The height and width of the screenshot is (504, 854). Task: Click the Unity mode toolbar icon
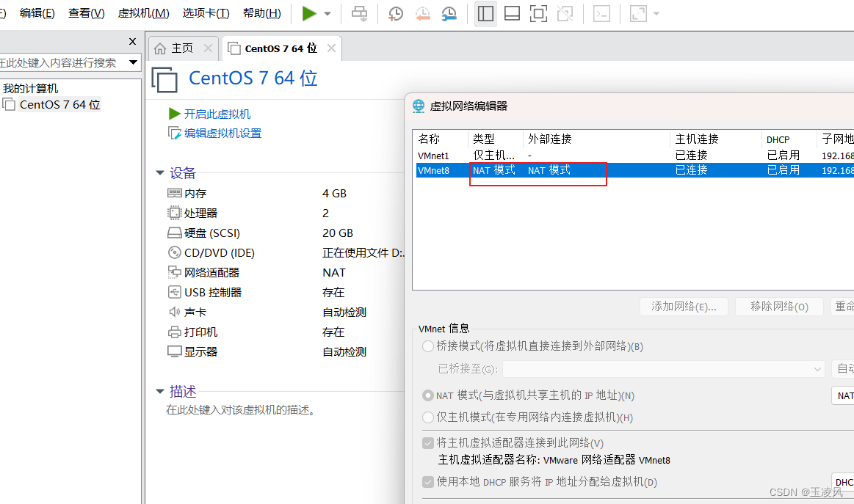(565, 14)
